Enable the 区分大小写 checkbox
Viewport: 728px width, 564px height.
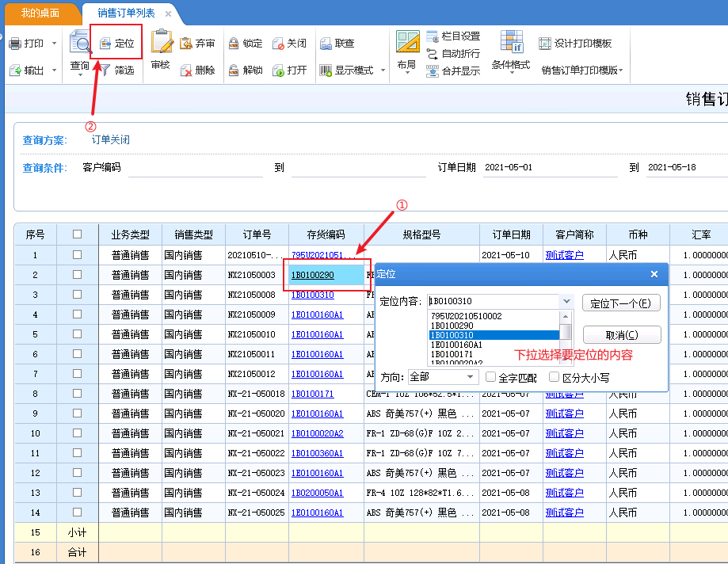tap(554, 377)
